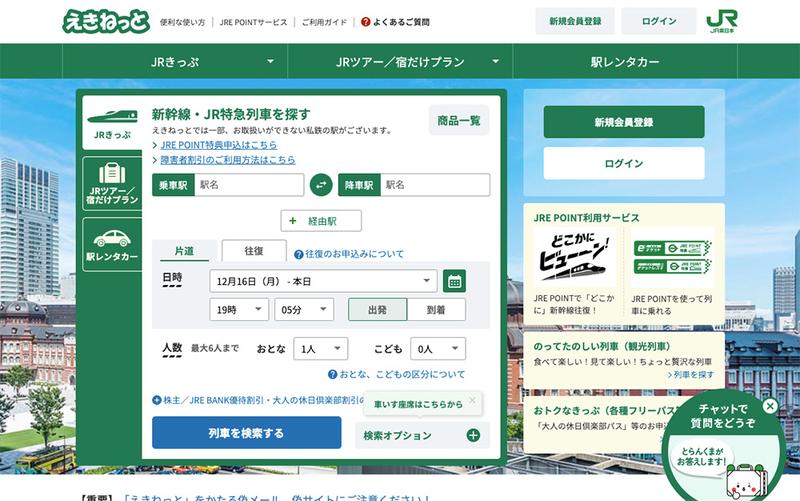This screenshot has width=800, height=501.
Task: Click header 新規会員登録 button
Action: point(575,21)
